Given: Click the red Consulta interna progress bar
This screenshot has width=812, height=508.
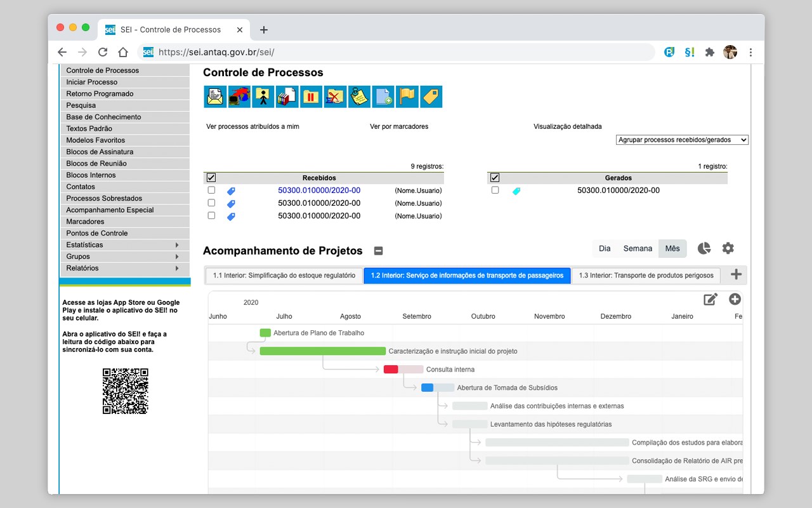Looking at the screenshot, I should pos(391,370).
